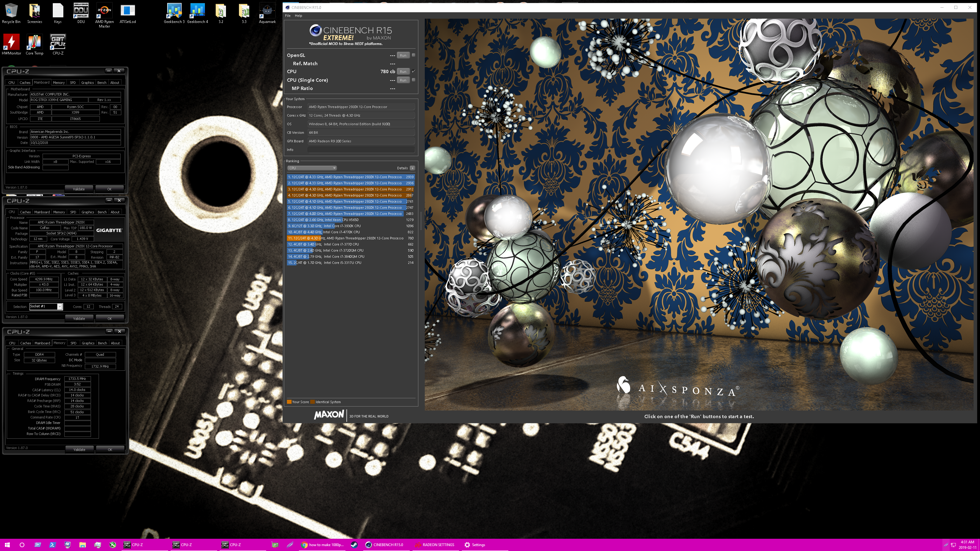Image resolution: width=980 pixels, height=551 pixels.
Task: Open the File menu in Cinebench
Action: (x=288, y=16)
